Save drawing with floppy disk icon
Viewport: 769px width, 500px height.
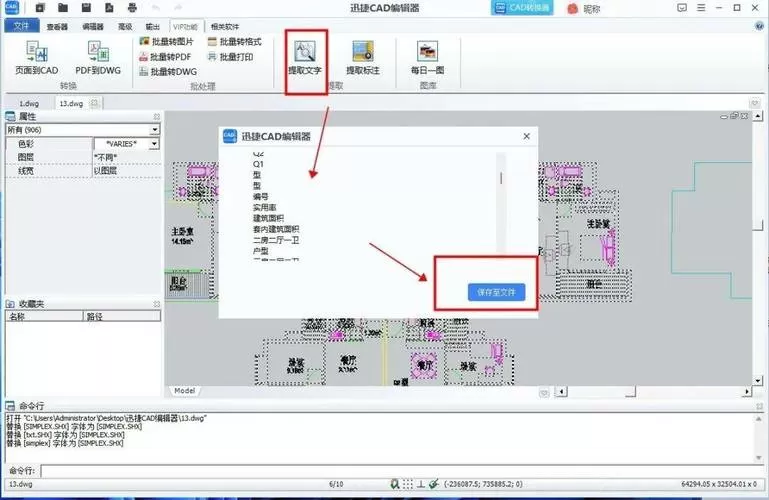86,8
